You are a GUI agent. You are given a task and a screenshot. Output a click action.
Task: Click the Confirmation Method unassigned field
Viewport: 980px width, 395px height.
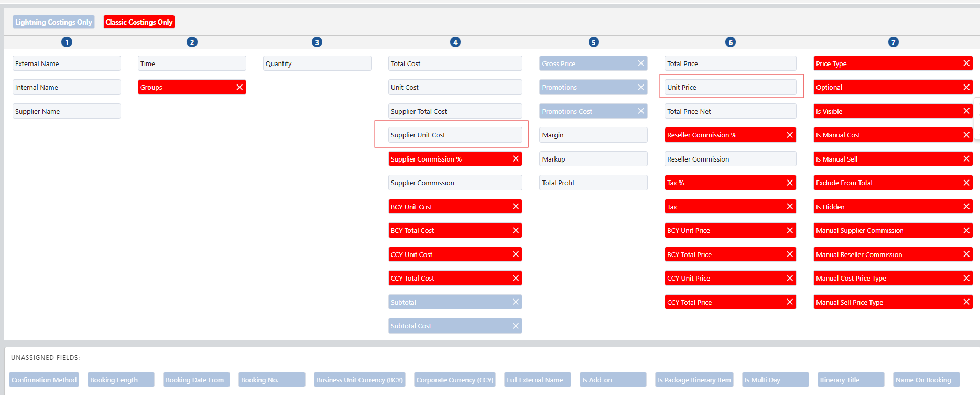tap(44, 380)
